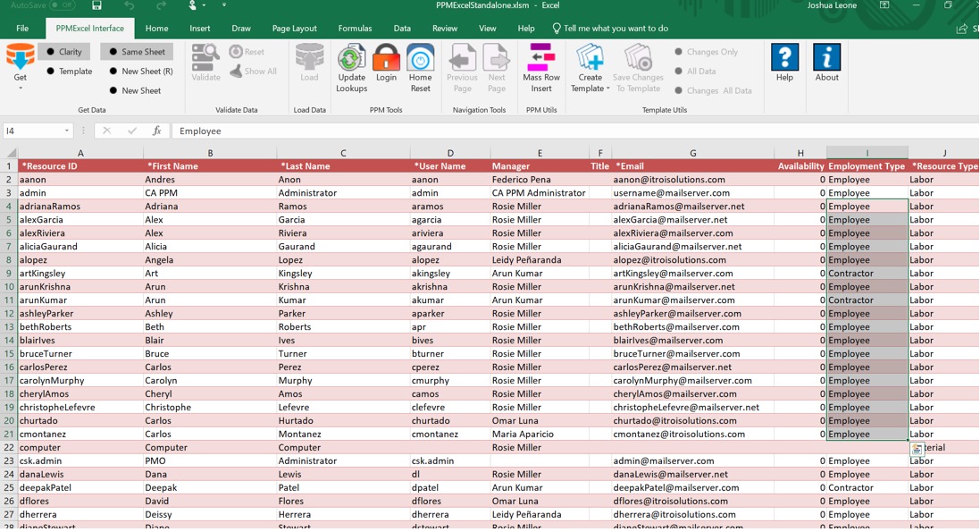Select the Changes Only option
The width and height of the screenshot is (980, 532).
tap(707, 52)
